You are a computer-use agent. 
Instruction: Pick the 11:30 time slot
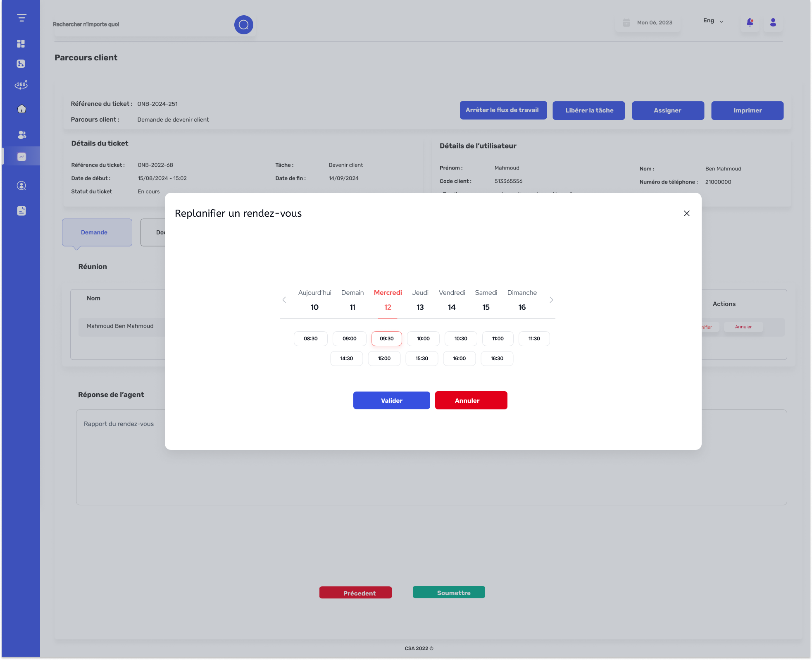(534, 339)
